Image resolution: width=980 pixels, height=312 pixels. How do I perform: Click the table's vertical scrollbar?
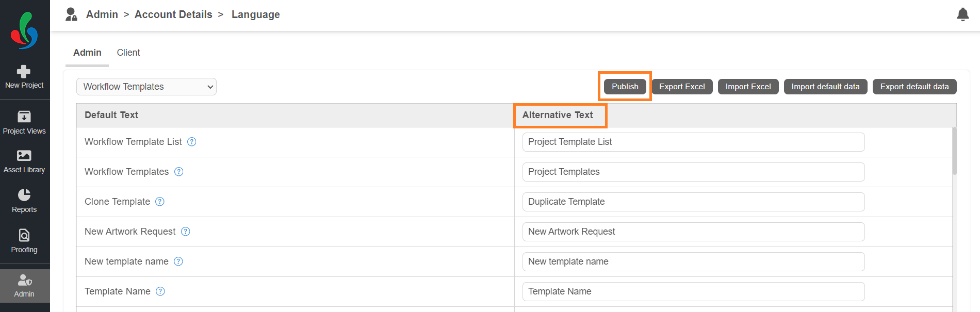[x=954, y=151]
